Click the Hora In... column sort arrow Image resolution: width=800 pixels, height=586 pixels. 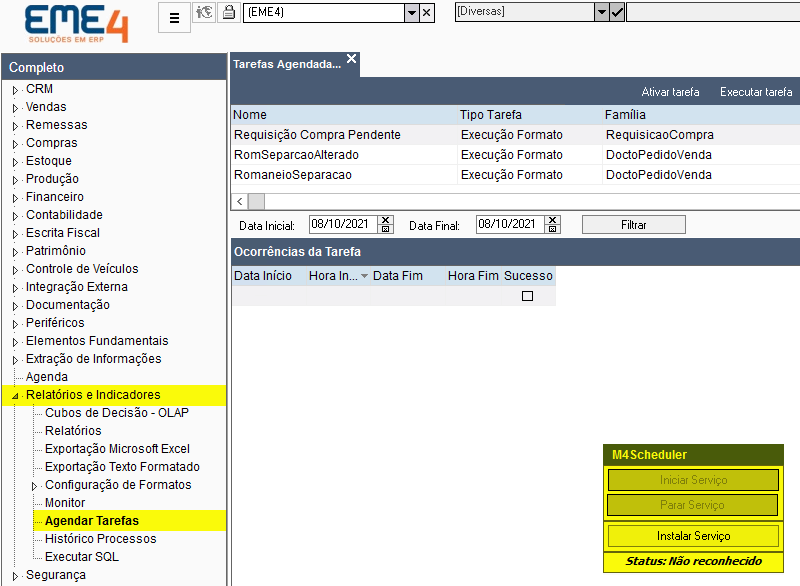click(x=364, y=276)
